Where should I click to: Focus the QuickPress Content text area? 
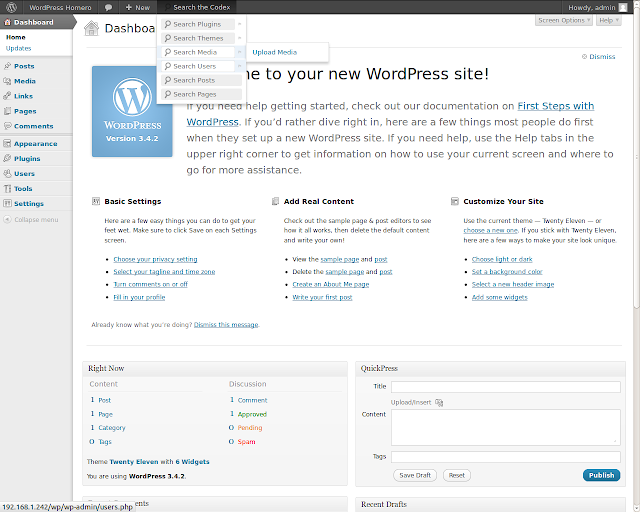(506, 427)
